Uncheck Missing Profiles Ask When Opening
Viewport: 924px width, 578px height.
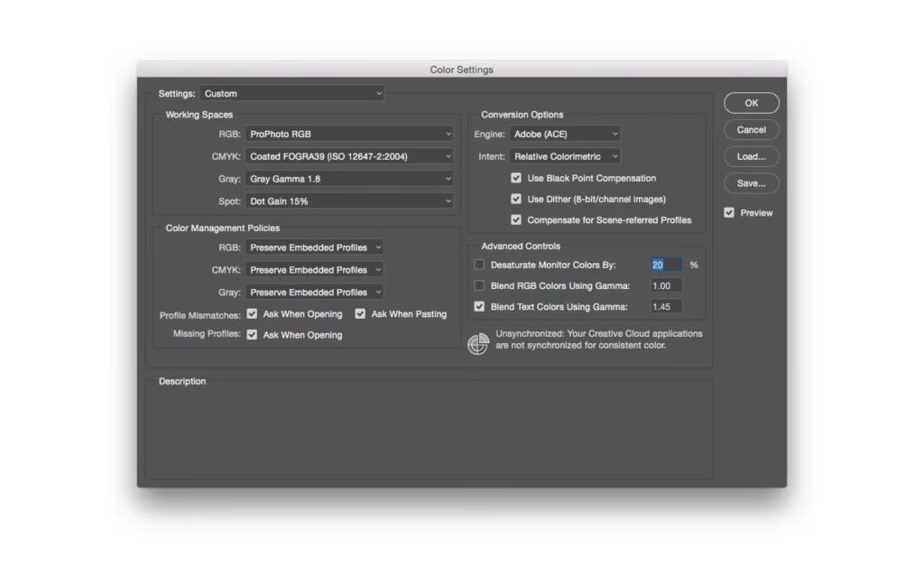tap(253, 335)
